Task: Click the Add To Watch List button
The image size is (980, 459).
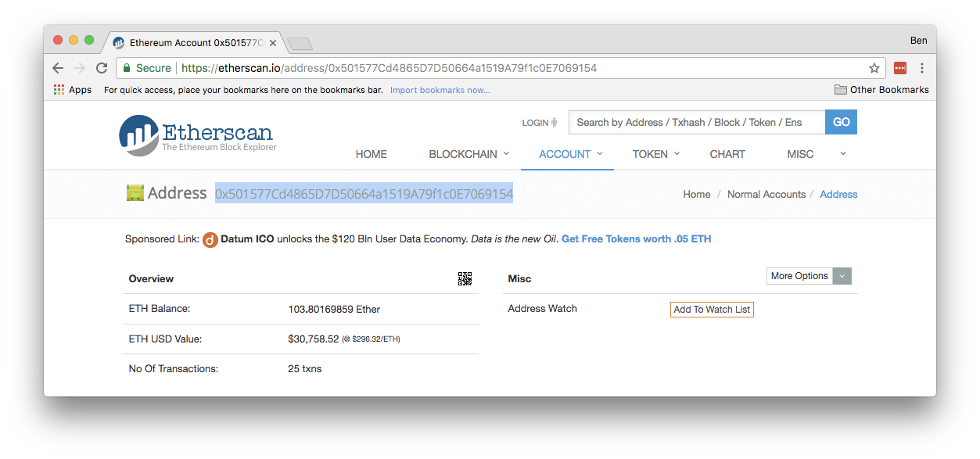Action: [x=712, y=310]
